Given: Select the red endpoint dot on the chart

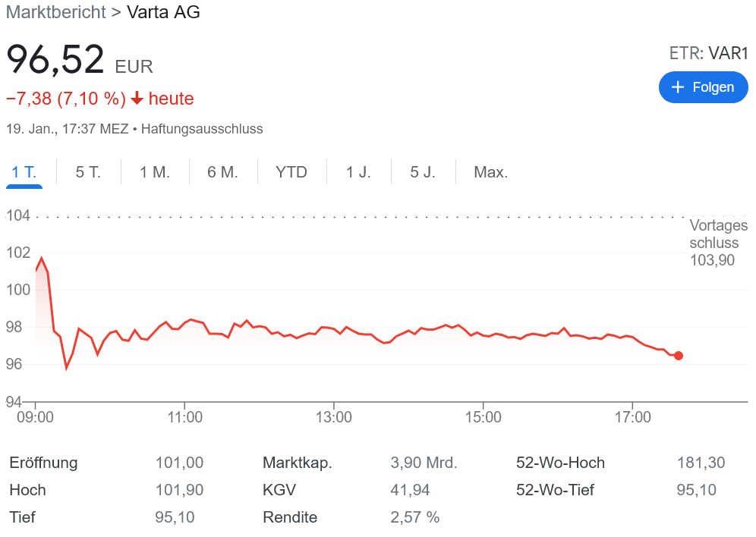Looking at the screenshot, I should (x=678, y=355).
